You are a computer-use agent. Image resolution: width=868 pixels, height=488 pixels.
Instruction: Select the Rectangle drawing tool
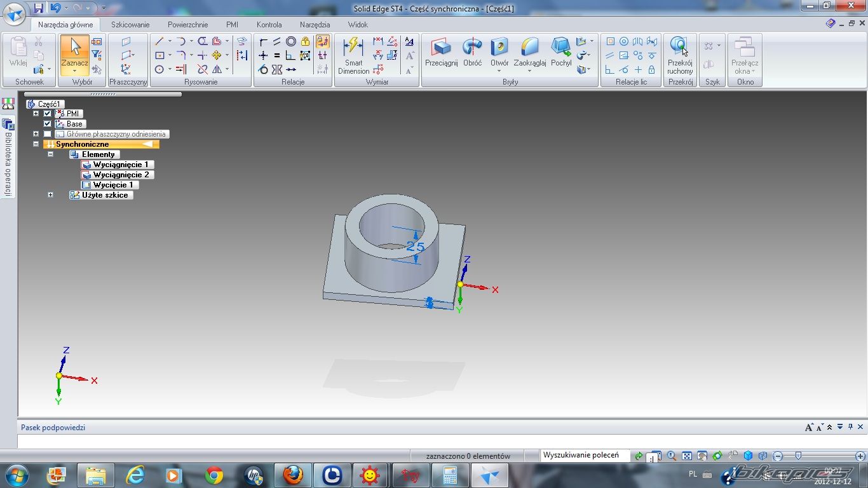click(x=159, y=55)
